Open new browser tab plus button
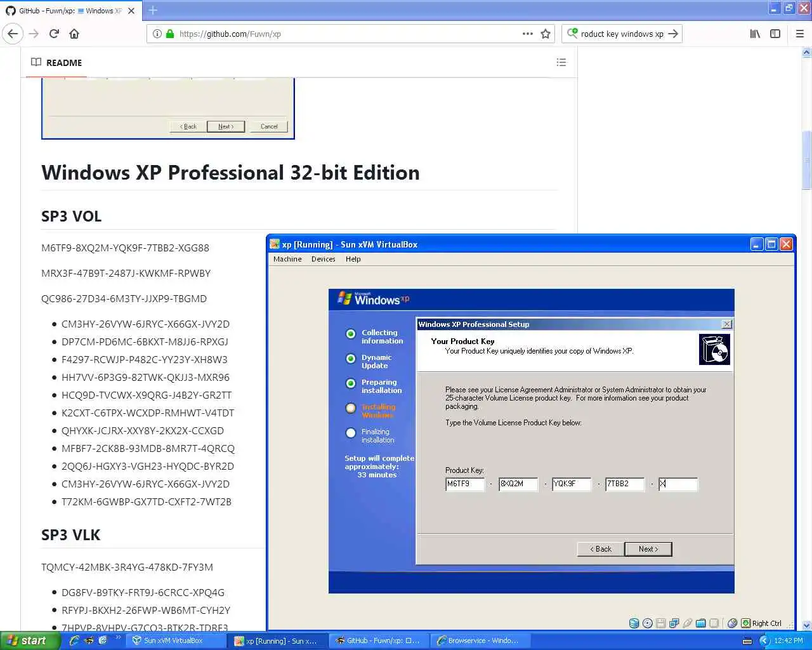This screenshot has height=650, width=812. coord(153,10)
